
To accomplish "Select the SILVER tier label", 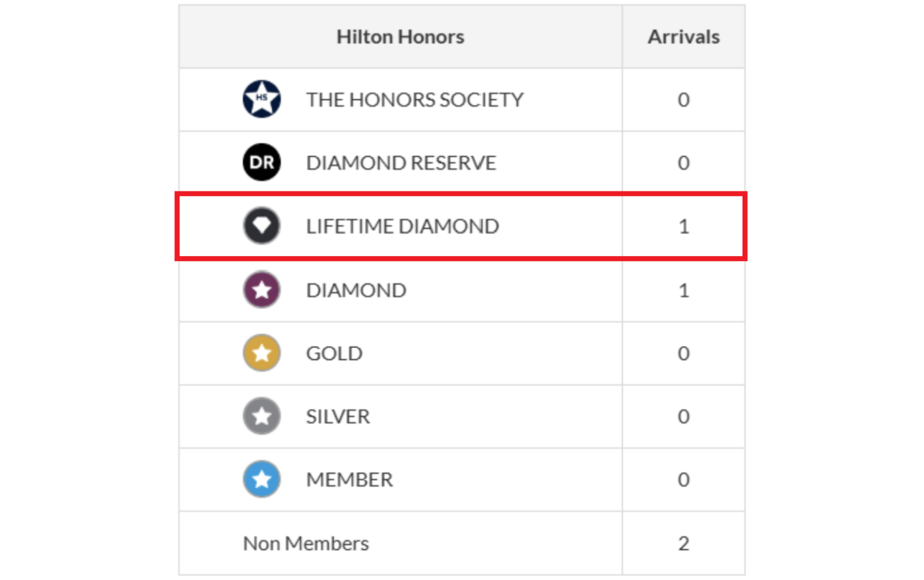I will (x=338, y=417).
